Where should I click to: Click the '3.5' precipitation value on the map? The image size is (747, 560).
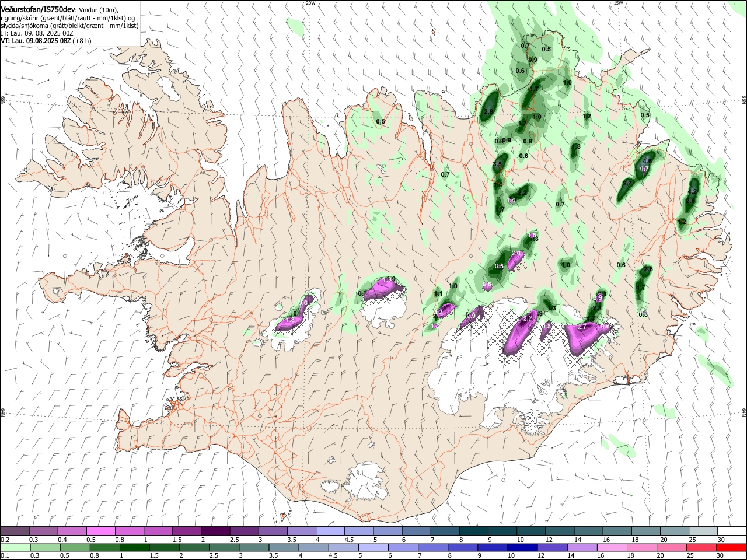497,165
